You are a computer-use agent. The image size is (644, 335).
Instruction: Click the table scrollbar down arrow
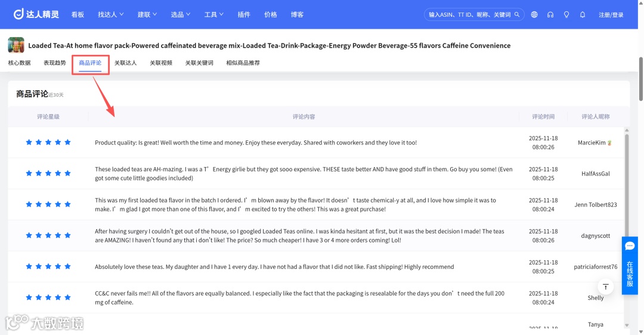point(627,325)
